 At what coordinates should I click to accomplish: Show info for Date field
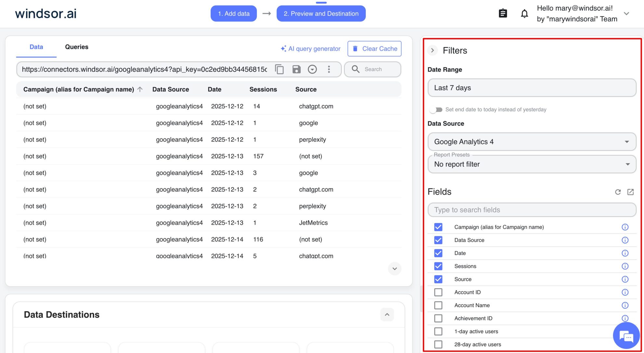[x=625, y=253]
